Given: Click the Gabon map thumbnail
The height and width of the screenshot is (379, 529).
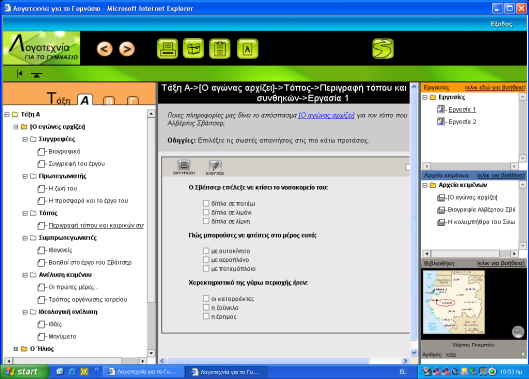Looking at the screenshot, I should point(454,302).
